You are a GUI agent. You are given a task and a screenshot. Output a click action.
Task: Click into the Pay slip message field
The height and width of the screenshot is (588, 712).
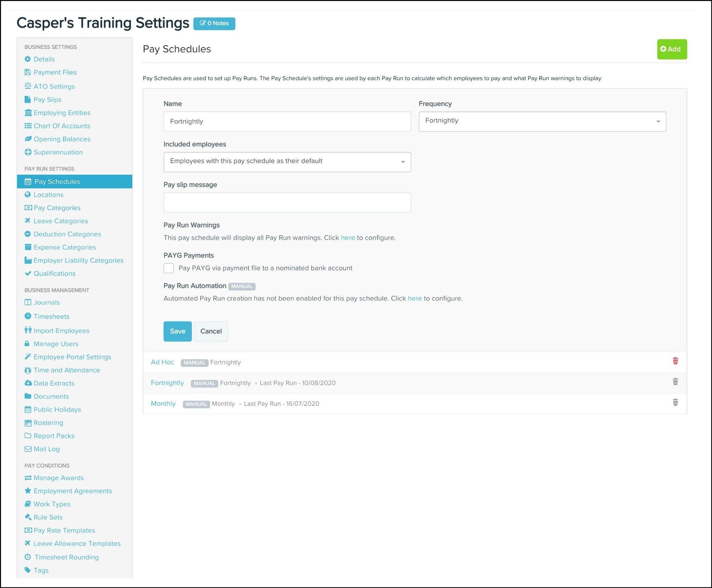point(287,203)
